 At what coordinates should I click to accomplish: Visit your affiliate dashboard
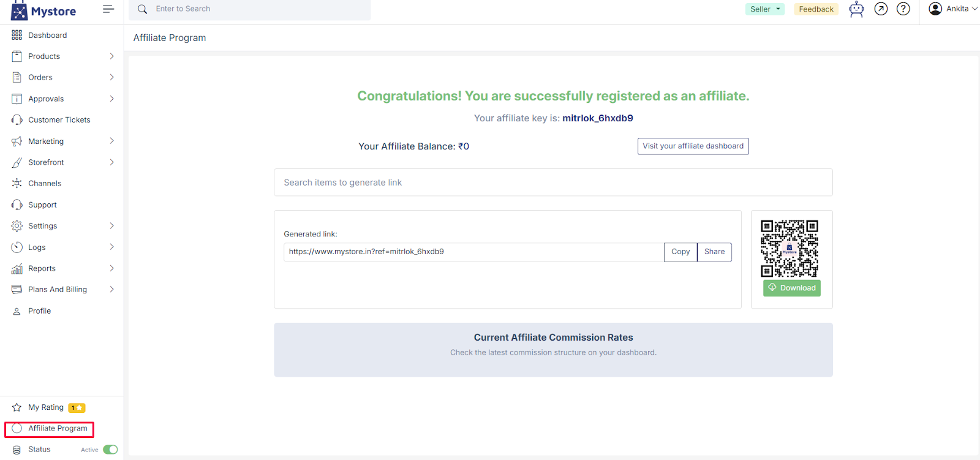click(693, 146)
